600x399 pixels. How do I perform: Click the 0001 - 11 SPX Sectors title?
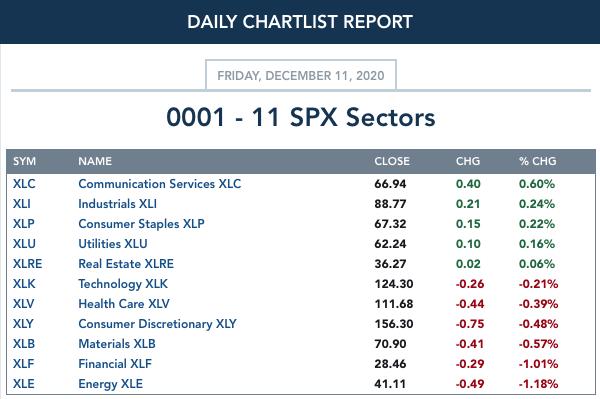(x=301, y=117)
